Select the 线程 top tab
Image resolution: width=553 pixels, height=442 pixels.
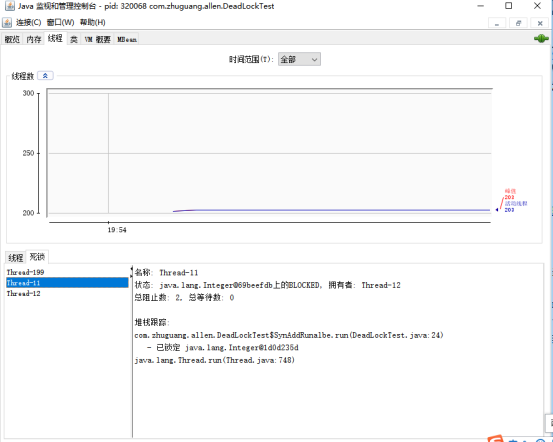click(55, 38)
